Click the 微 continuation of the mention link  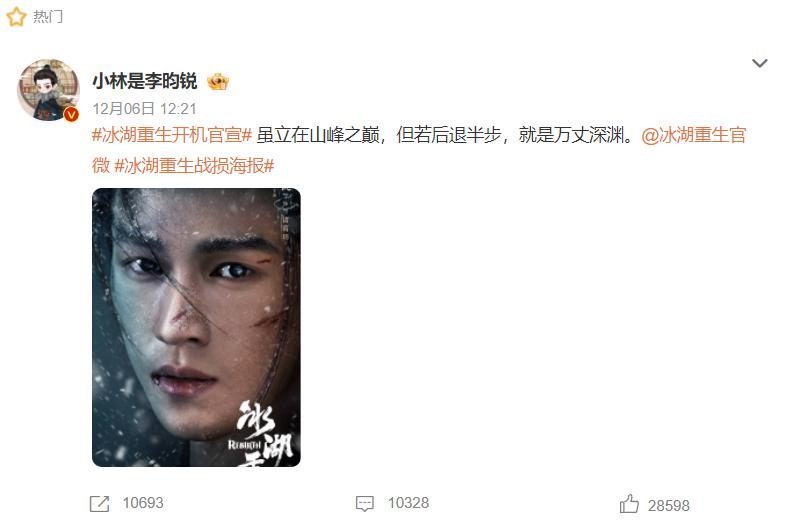(x=101, y=165)
